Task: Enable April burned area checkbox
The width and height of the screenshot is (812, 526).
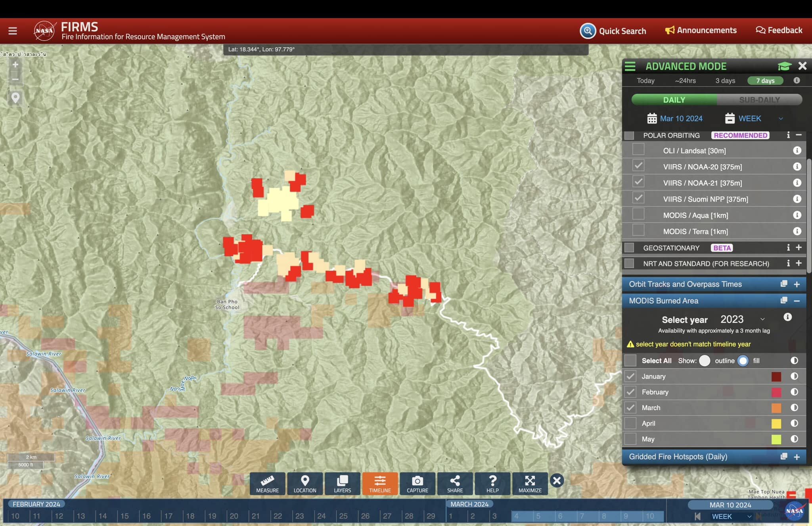Action: pyautogui.click(x=630, y=423)
